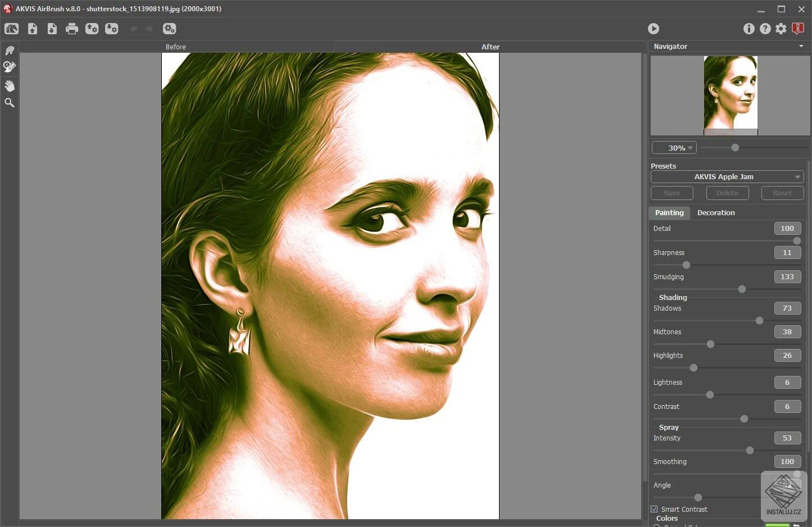This screenshot has width=812, height=527.
Task: Click the Print icon
Action: pyautogui.click(x=71, y=28)
